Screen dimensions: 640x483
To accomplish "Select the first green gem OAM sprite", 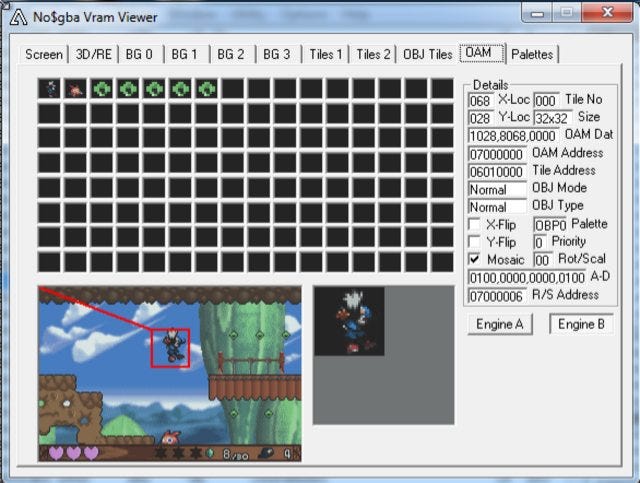I will 102,89.
